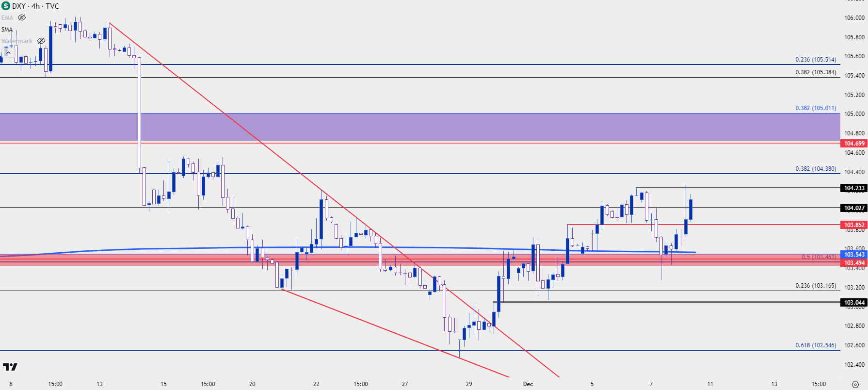Click the 102.400 price scale value
Screen dimensions: 868x390
pos(854,365)
